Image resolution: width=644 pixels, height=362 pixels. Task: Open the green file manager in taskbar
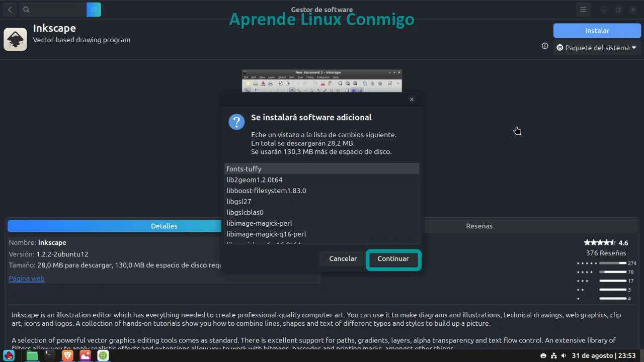32,355
